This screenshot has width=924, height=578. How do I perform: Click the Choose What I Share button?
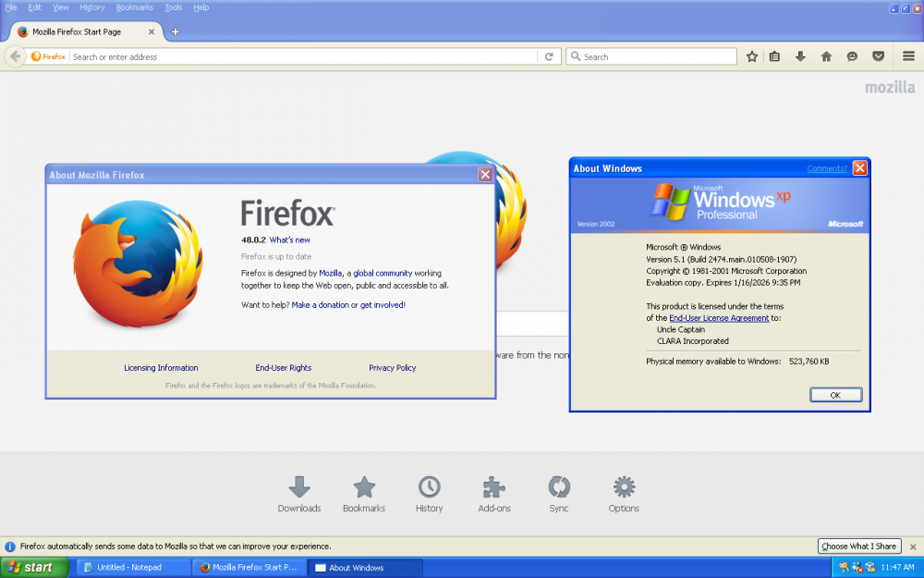click(858, 547)
